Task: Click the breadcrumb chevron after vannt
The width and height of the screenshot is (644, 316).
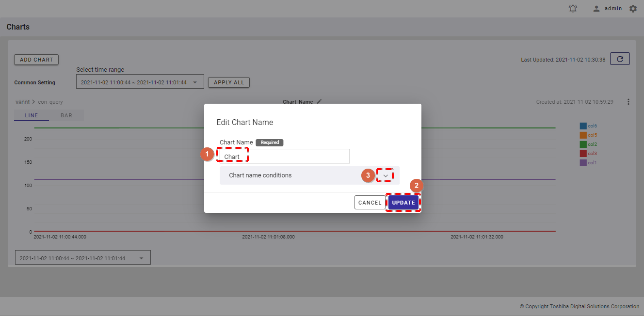Action: pos(34,102)
